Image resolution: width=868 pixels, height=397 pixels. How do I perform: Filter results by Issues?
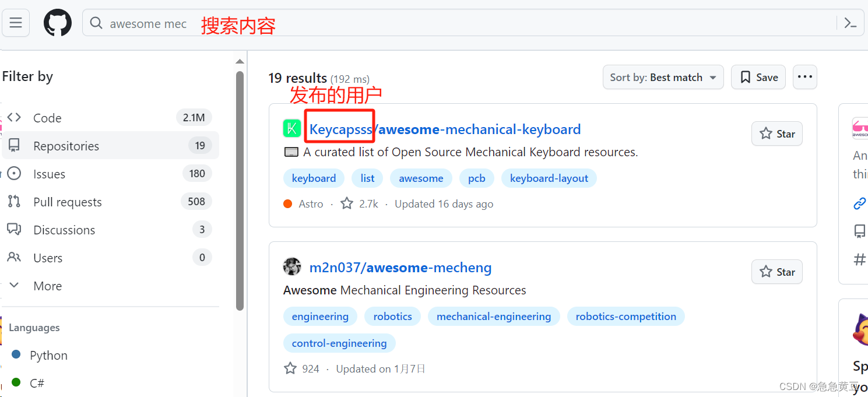110,174
